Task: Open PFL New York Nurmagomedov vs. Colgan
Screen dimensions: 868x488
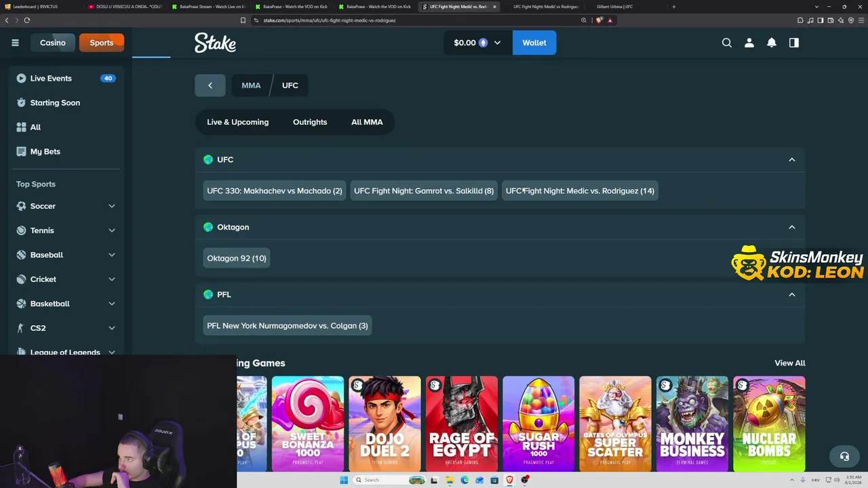Action: point(288,326)
